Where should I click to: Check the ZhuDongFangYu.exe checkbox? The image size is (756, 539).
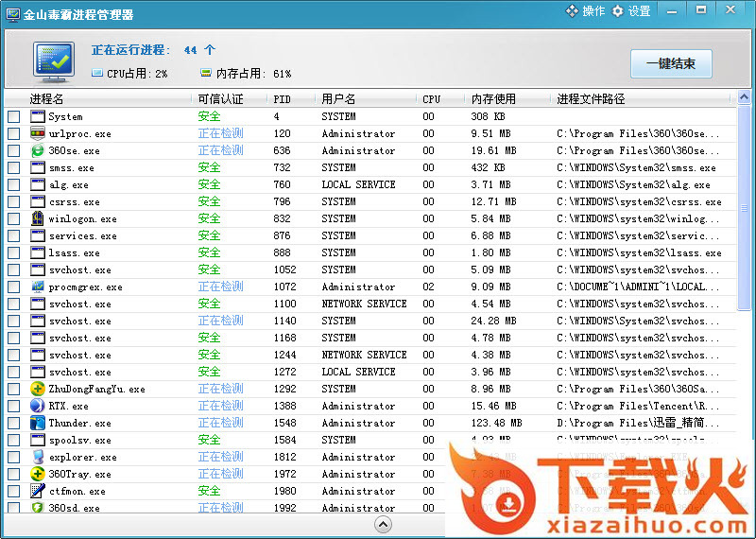tap(13, 389)
